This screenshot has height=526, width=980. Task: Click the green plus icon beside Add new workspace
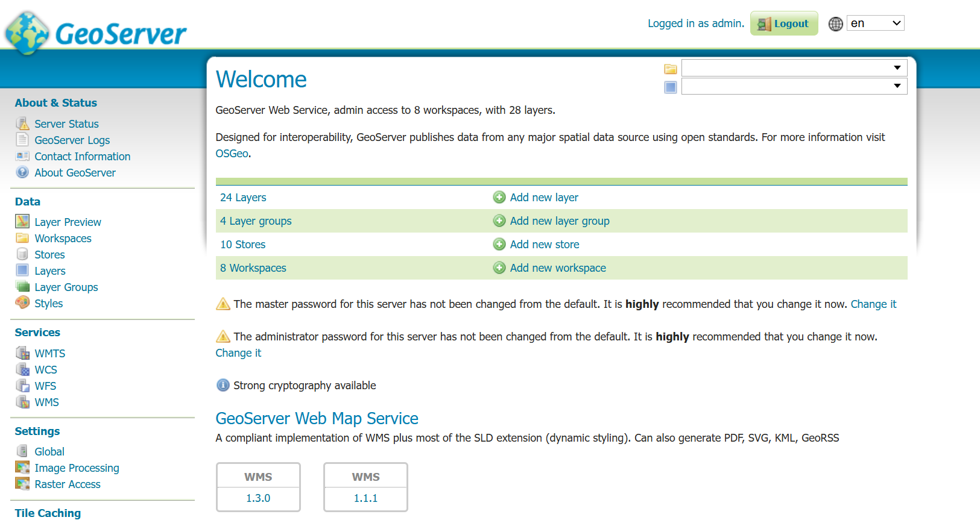[x=499, y=268]
